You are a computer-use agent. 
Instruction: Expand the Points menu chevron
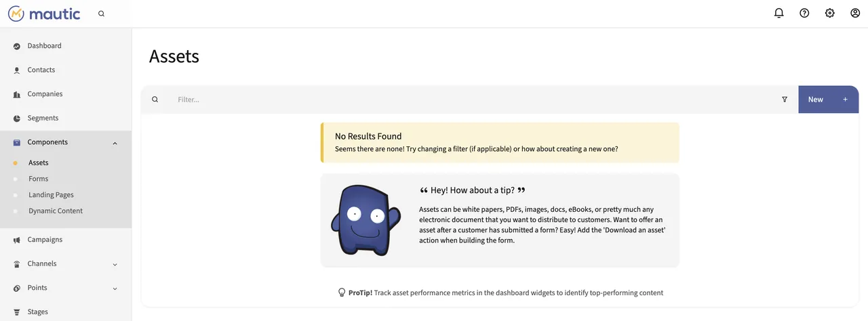115,288
